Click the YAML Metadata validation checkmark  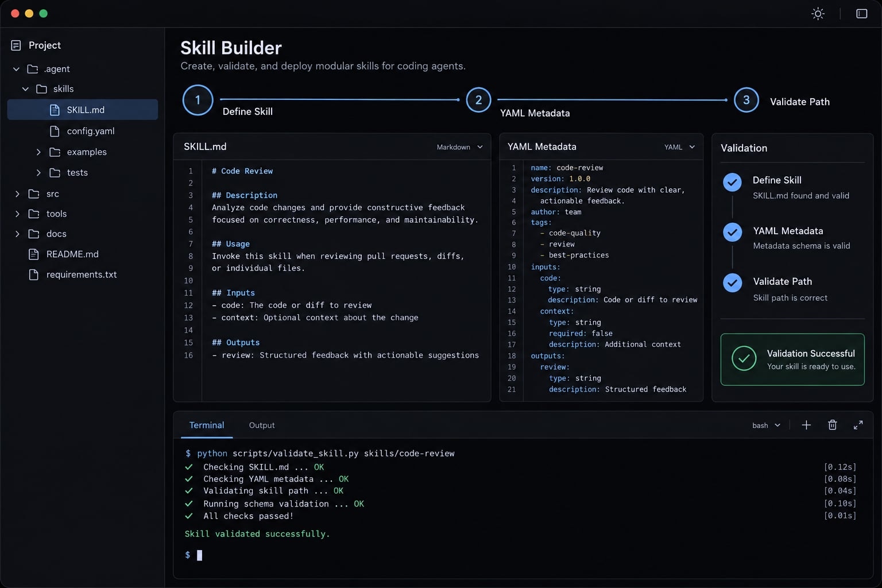pyautogui.click(x=732, y=232)
